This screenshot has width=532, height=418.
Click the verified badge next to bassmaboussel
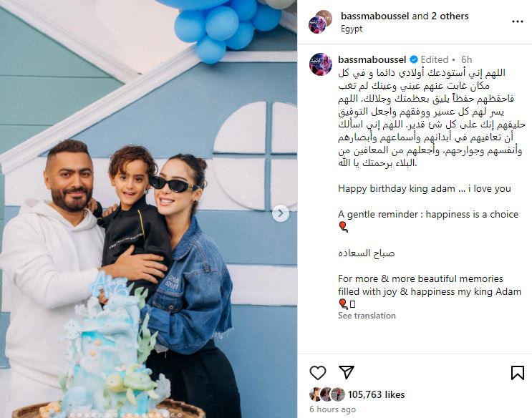(x=414, y=59)
